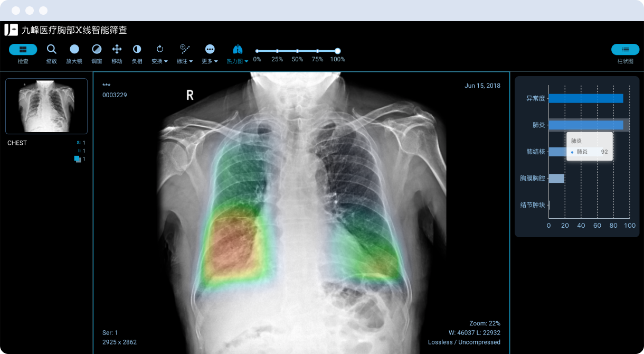Set heatmap opacity slider to 75%
644x354 pixels.
tap(317, 51)
